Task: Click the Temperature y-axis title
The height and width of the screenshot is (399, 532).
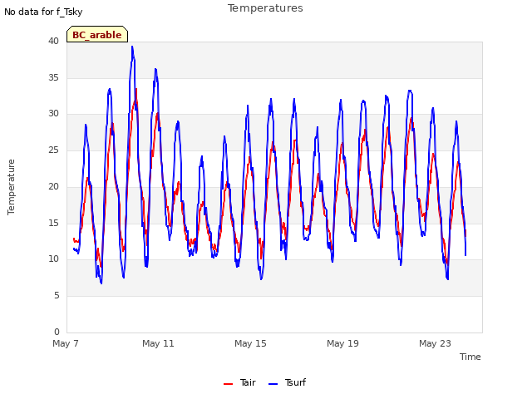Action: coord(11,187)
